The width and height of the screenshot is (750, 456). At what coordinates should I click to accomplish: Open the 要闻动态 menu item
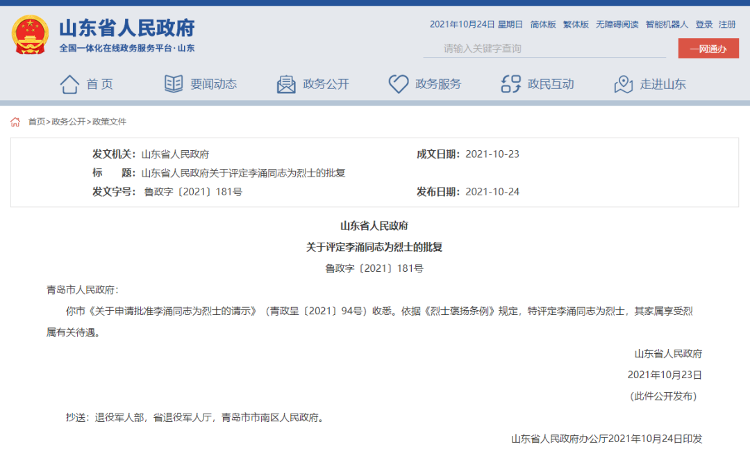pos(213,84)
